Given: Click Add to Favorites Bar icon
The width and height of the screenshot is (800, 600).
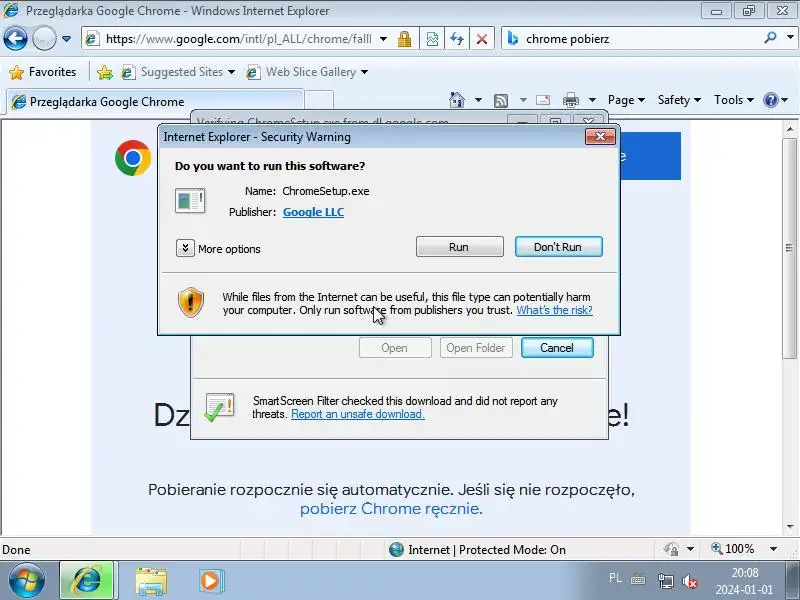Looking at the screenshot, I should 105,72.
